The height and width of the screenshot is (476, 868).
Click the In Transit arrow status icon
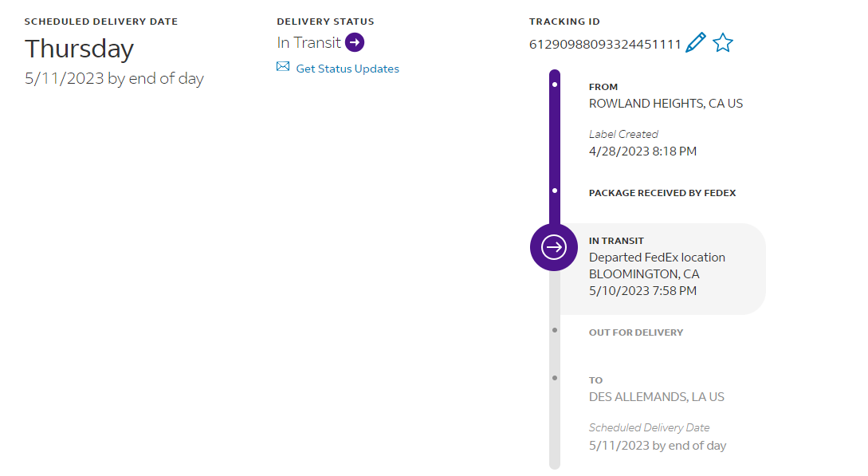tap(355, 42)
